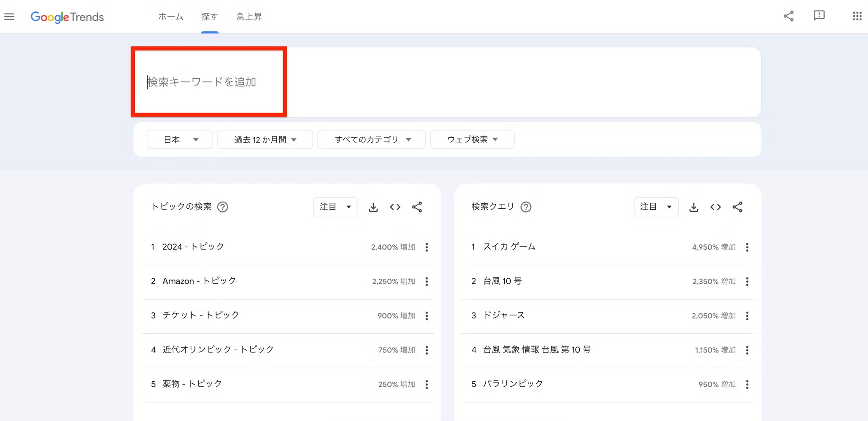Select the 探す tab
Screen dimensions: 868x421
click(210, 17)
